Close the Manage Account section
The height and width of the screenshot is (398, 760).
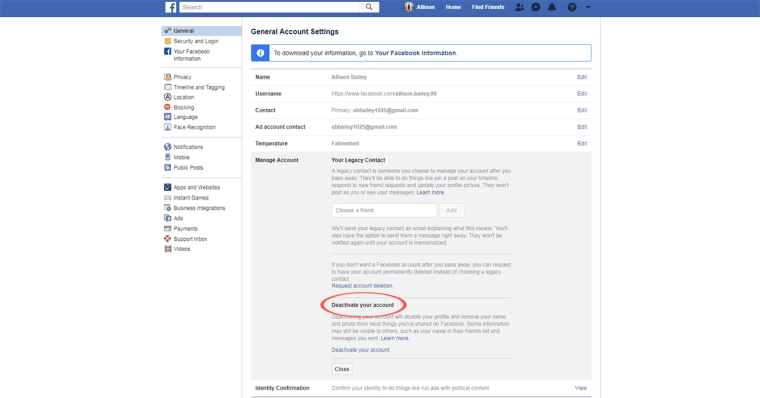click(x=342, y=369)
